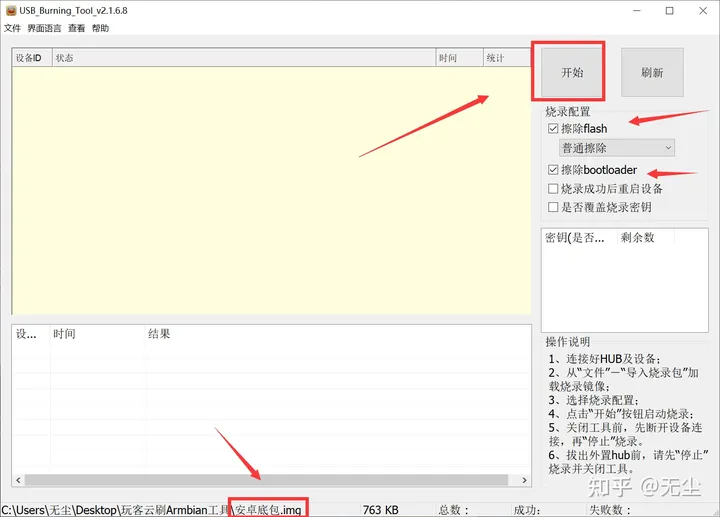
Task: Expand the 普通擦除 erase mode dropdown
Action: click(617, 148)
